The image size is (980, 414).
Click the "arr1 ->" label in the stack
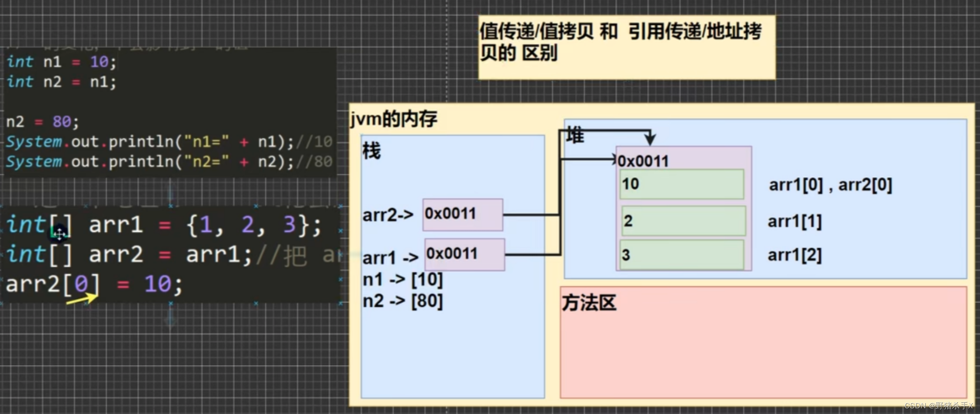(x=390, y=258)
